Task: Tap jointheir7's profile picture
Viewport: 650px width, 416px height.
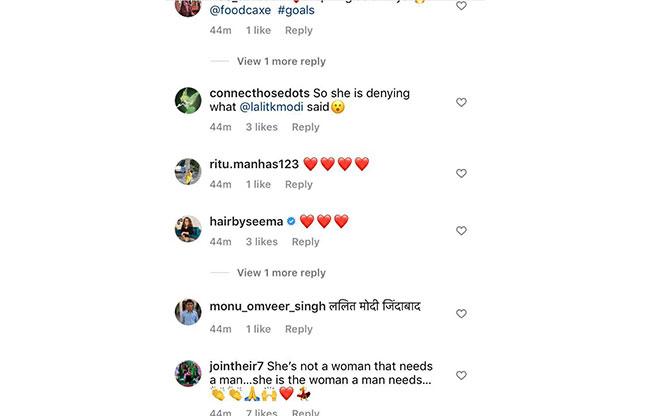Action: (188, 374)
